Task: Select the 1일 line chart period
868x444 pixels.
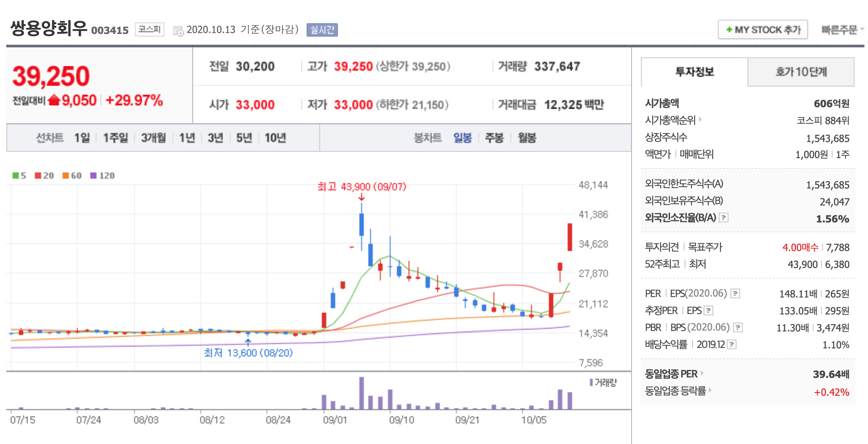Action: (x=82, y=138)
